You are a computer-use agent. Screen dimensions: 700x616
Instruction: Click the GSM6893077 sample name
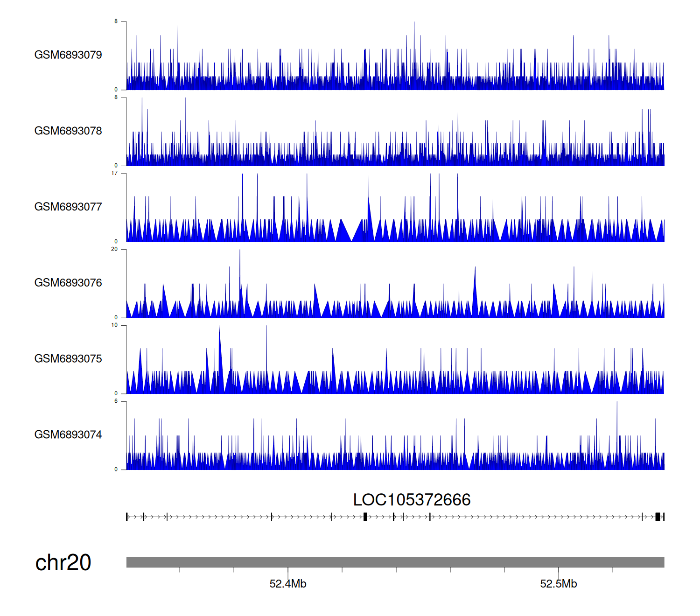coord(68,207)
